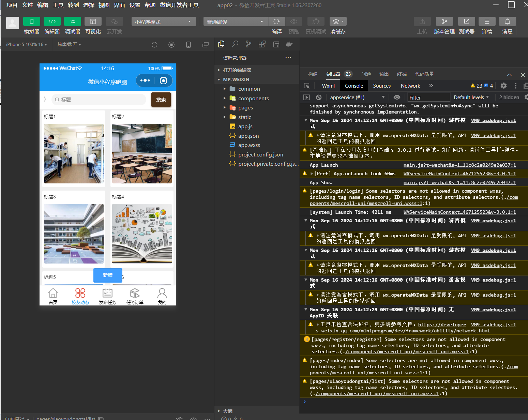Image resolution: width=528 pixels, height=420 pixels.
Task: Switch to the 终端 terminal tab
Action: pos(402,74)
